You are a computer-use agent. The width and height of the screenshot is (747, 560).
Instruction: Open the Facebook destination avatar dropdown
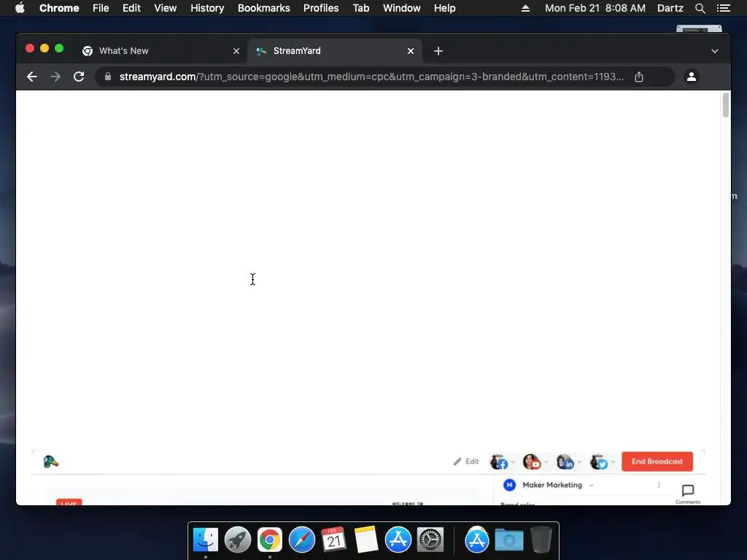coord(502,462)
